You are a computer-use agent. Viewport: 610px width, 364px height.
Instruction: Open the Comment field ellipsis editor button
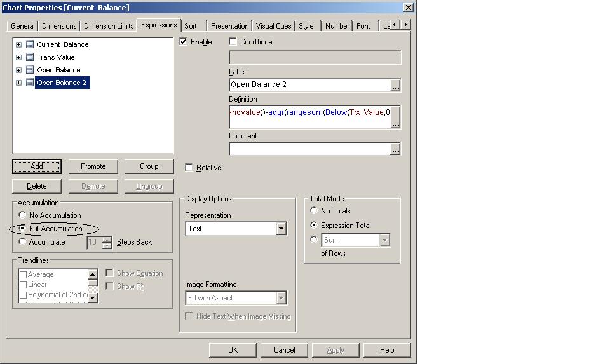[x=395, y=149]
